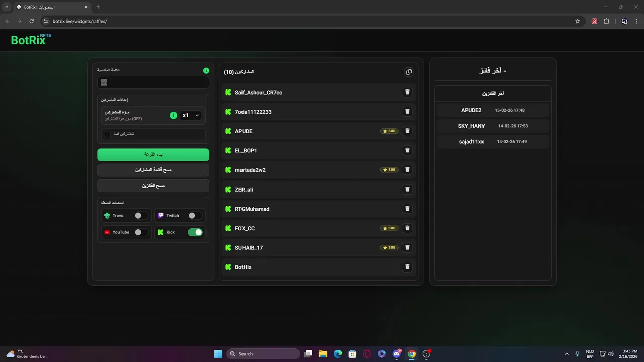Click participant name EL_BOP1
Screen dimensions: 644x362
coord(246,150)
